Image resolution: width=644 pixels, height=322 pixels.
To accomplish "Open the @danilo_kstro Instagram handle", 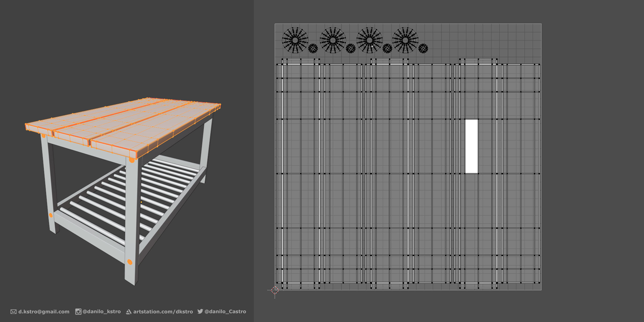I will [101, 312].
